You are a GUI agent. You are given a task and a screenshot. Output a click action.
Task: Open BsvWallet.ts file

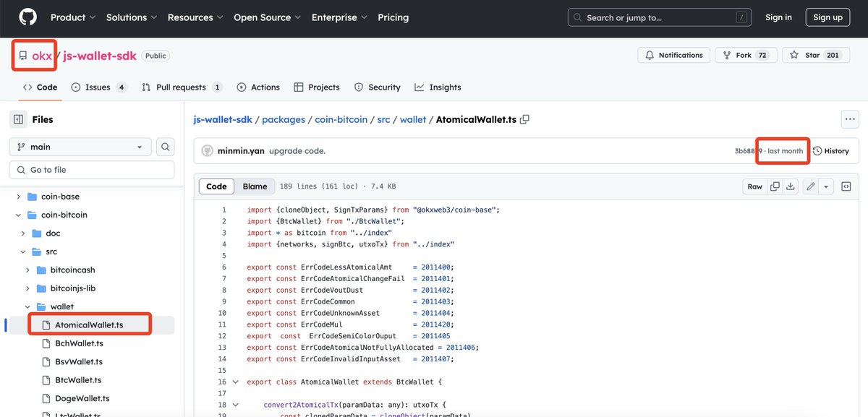[x=79, y=362]
